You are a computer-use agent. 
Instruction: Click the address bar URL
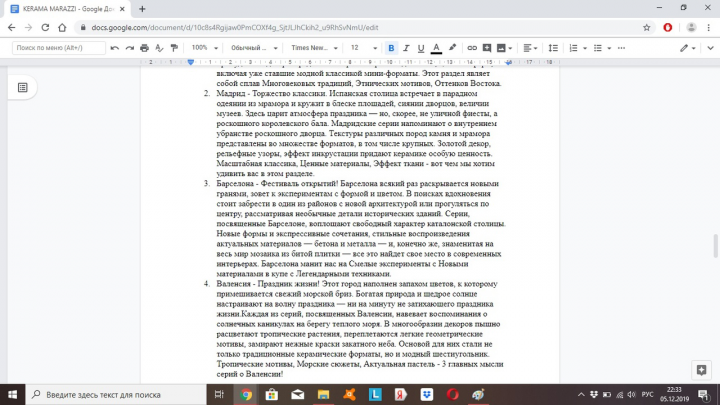(x=235, y=28)
